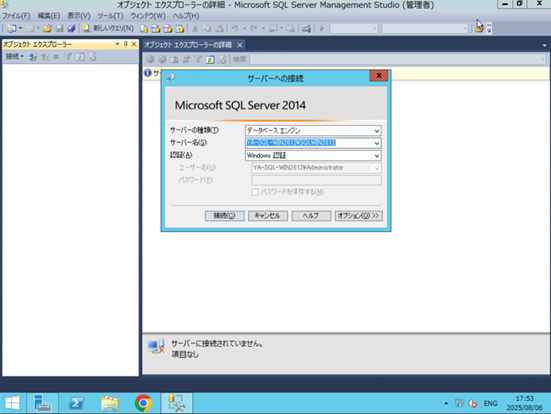Toggle the パスワードを保存する checkbox
This screenshot has width=551, height=414.
(255, 192)
